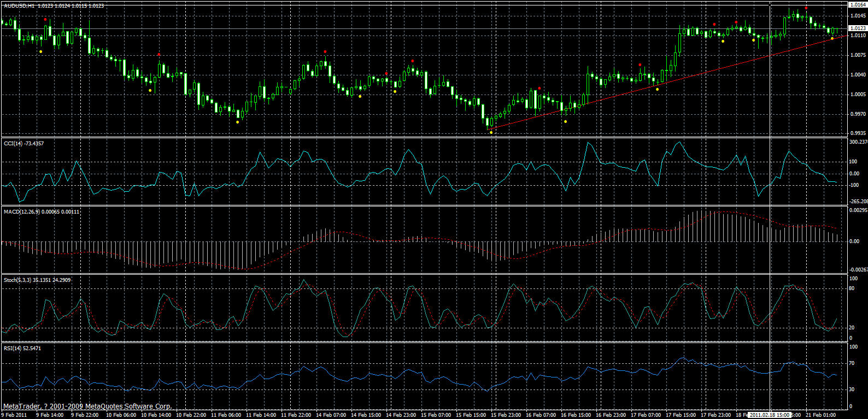868x419 pixels.
Task: Click the highlighted 1.0164 crosshair price tag
Action: pos(857,5)
